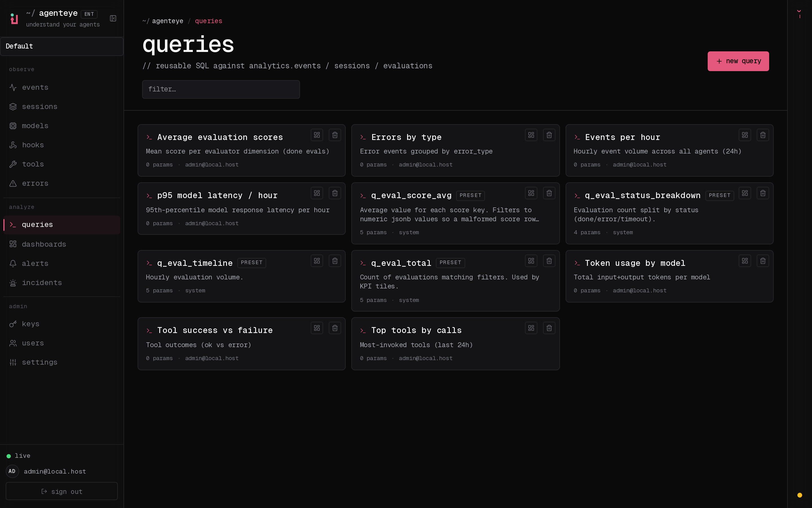The height and width of the screenshot is (508, 812).
Task: Select queries in the analyze section
Action: pos(62,225)
